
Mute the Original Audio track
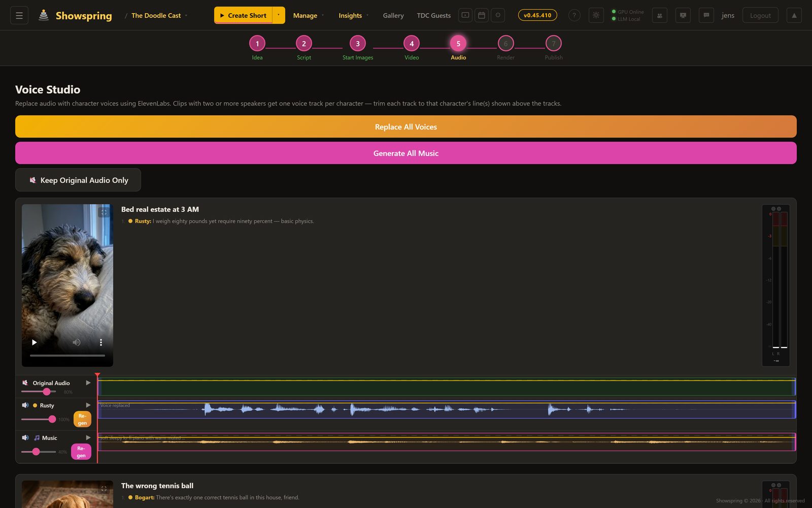pos(25,383)
